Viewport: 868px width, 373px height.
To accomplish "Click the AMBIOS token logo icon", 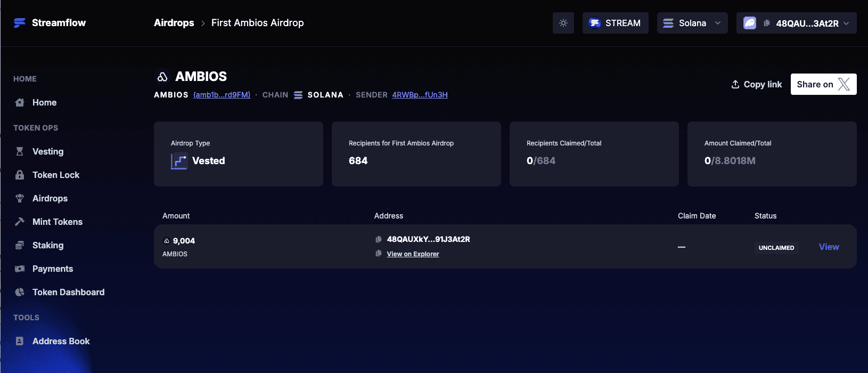I will click(x=162, y=77).
